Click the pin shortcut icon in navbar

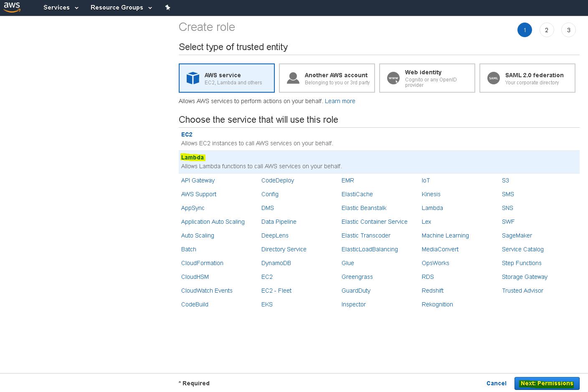pyautogui.click(x=167, y=8)
